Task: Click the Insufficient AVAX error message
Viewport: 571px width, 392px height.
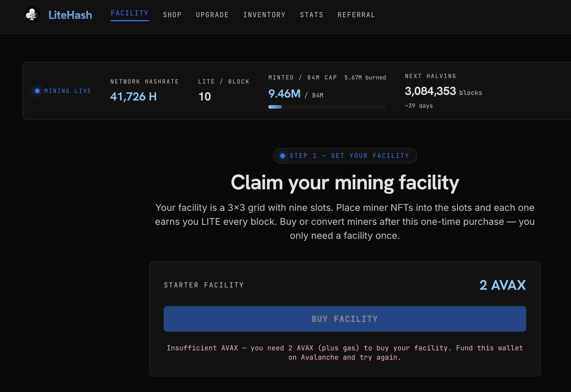Action: (345, 353)
